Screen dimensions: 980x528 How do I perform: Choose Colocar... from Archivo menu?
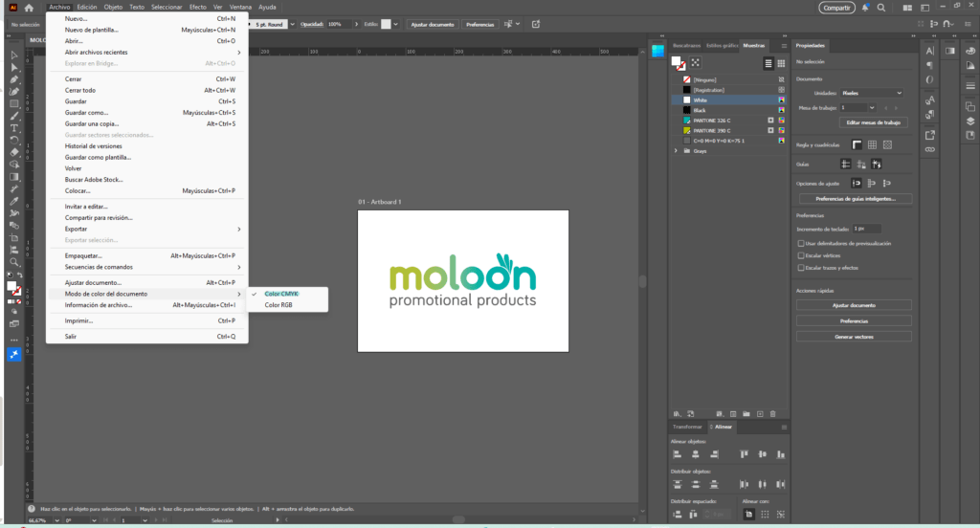click(x=146, y=190)
